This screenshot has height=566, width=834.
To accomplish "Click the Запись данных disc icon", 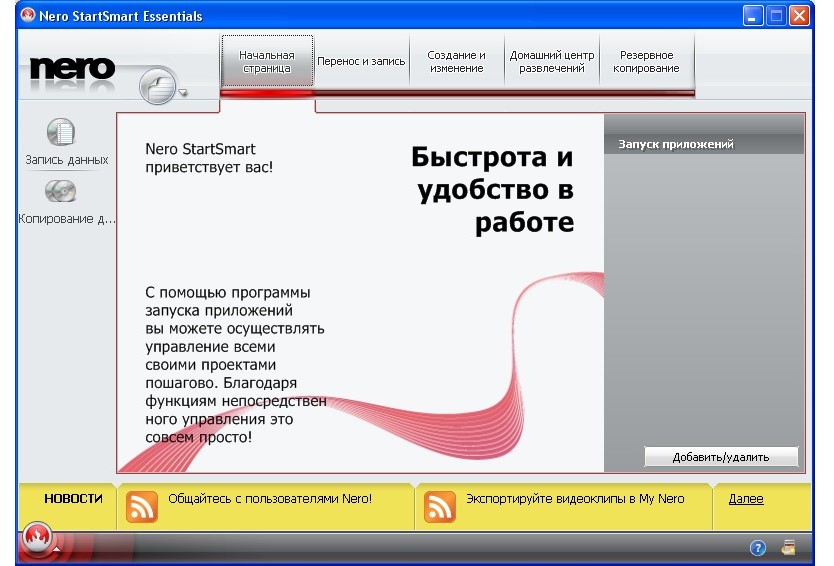I will 62,132.
